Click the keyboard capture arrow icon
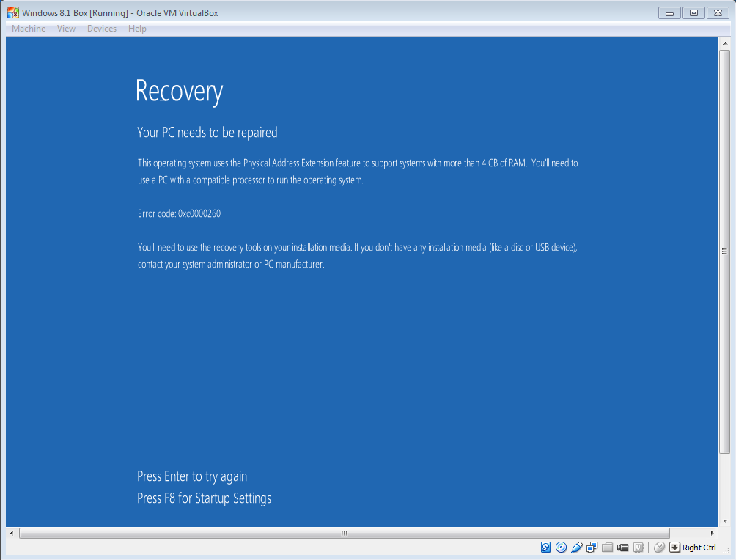This screenshot has height=560, width=736. [674, 548]
